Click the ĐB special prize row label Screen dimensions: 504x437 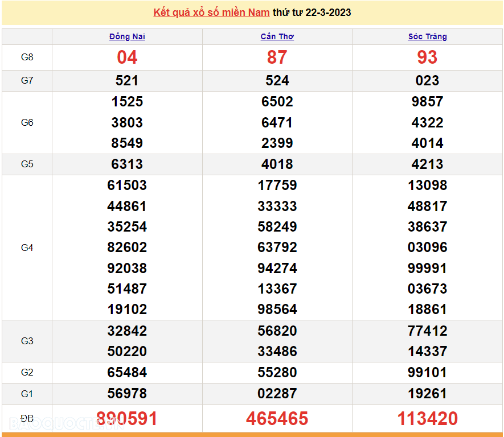27,418
